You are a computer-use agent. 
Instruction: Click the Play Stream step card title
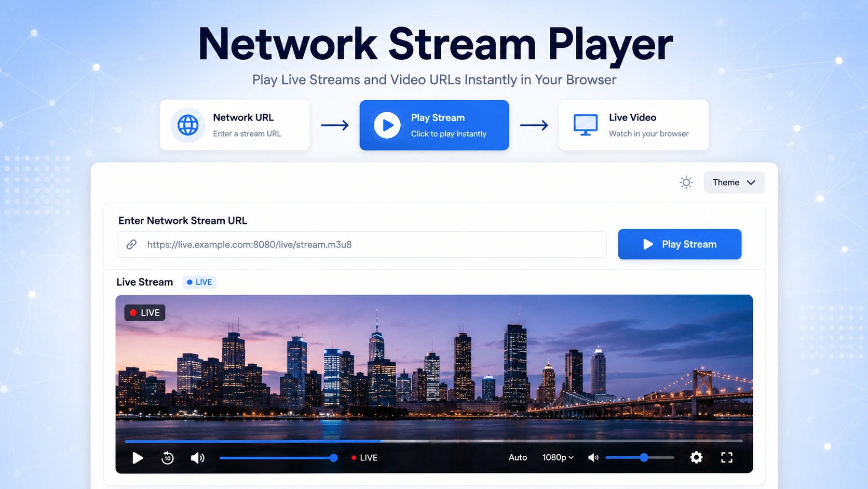438,118
